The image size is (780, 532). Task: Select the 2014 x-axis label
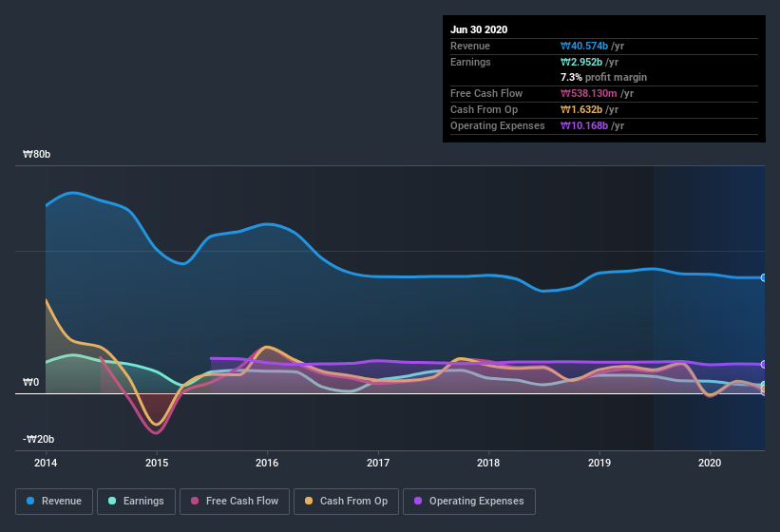click(46, 463)
